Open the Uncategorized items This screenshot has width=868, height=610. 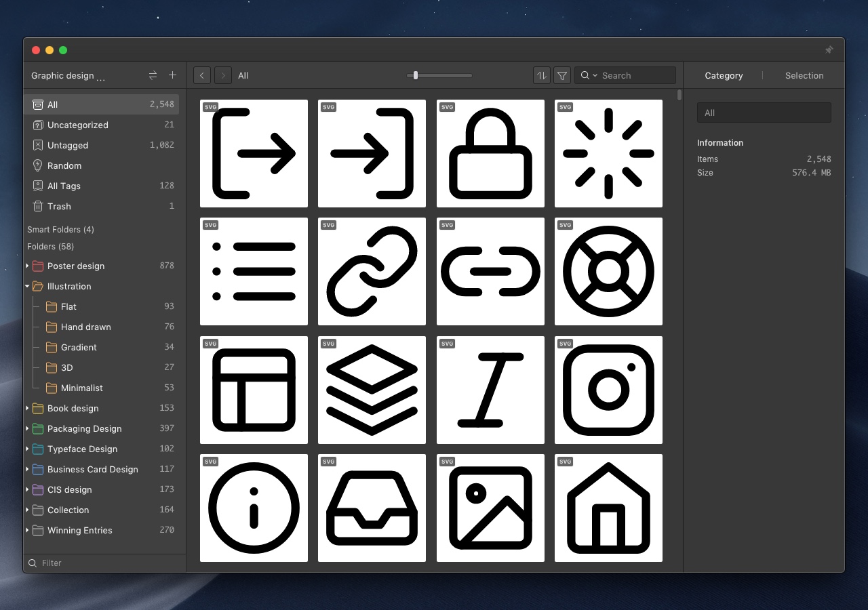[x=102, y=125]
